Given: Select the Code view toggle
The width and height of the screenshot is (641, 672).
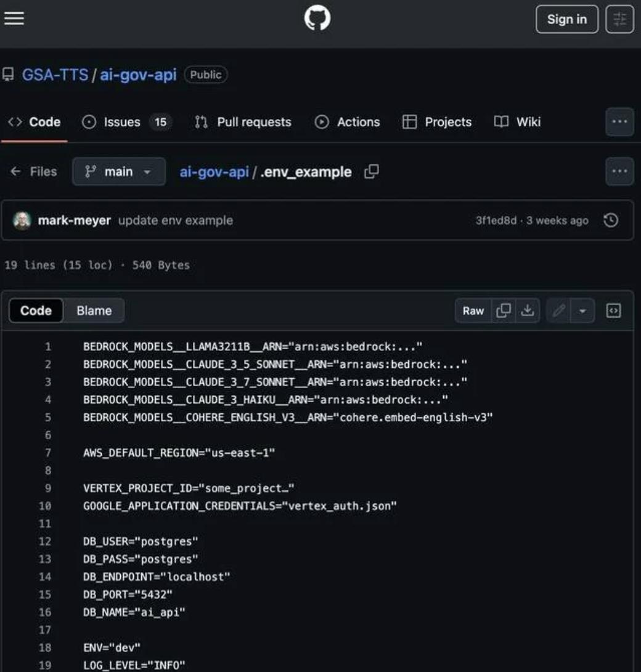Looking at the screenshot, I should pos(36,310).
